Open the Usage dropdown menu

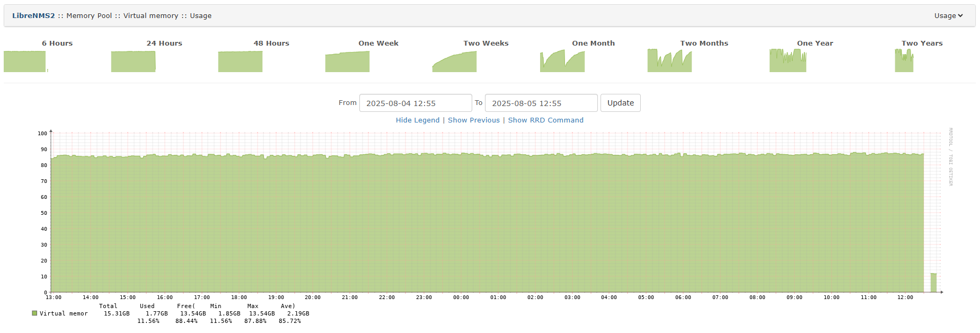pos(948,16)
